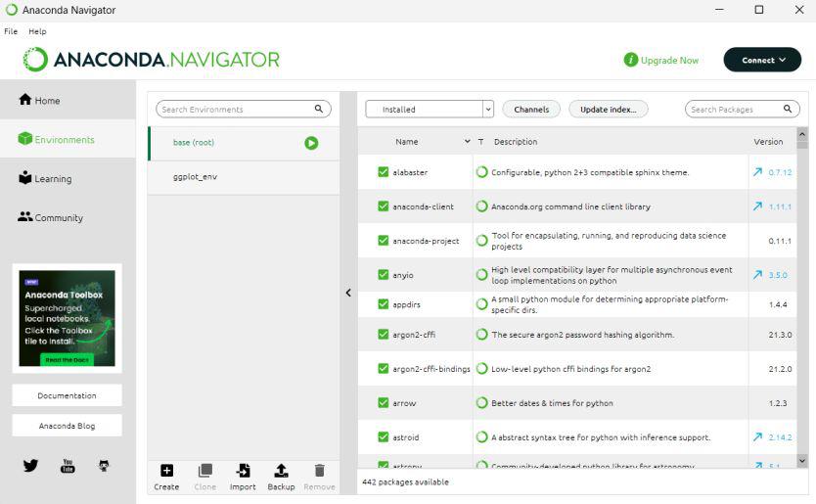Click the Remove environment trash icon

(x=320, y=471)
